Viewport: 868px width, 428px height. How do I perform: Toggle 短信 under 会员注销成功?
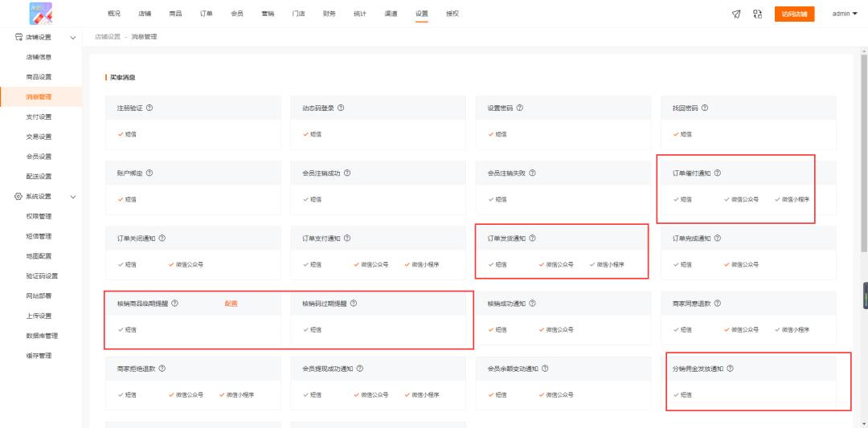coord(312,200)
